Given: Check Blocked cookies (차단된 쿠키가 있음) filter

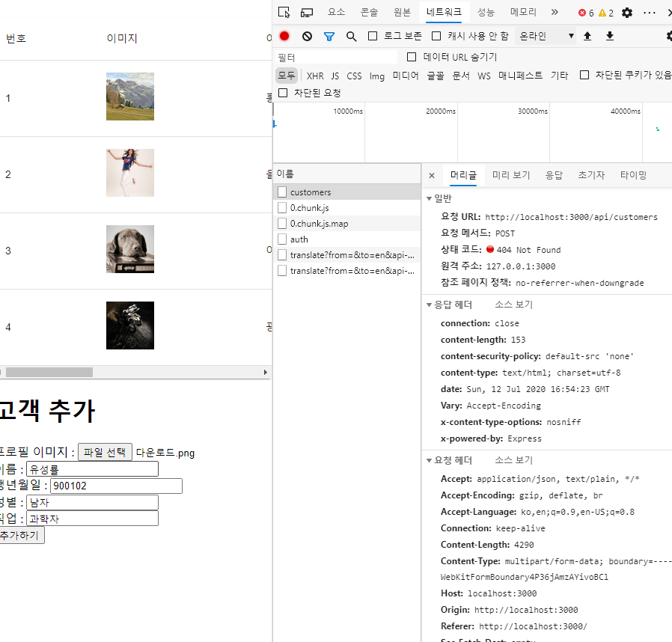Looking at the screenshot, I should point(584,75).
